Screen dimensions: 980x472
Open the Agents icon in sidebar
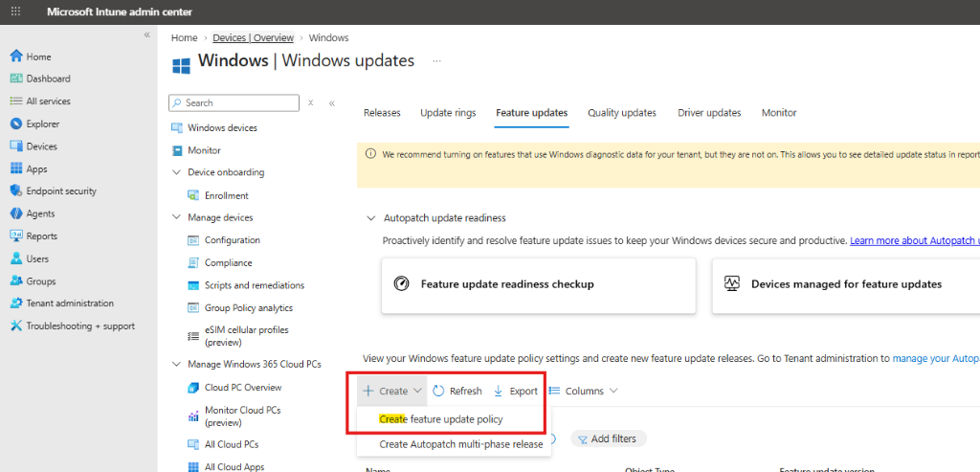click(x=16, y=214)
